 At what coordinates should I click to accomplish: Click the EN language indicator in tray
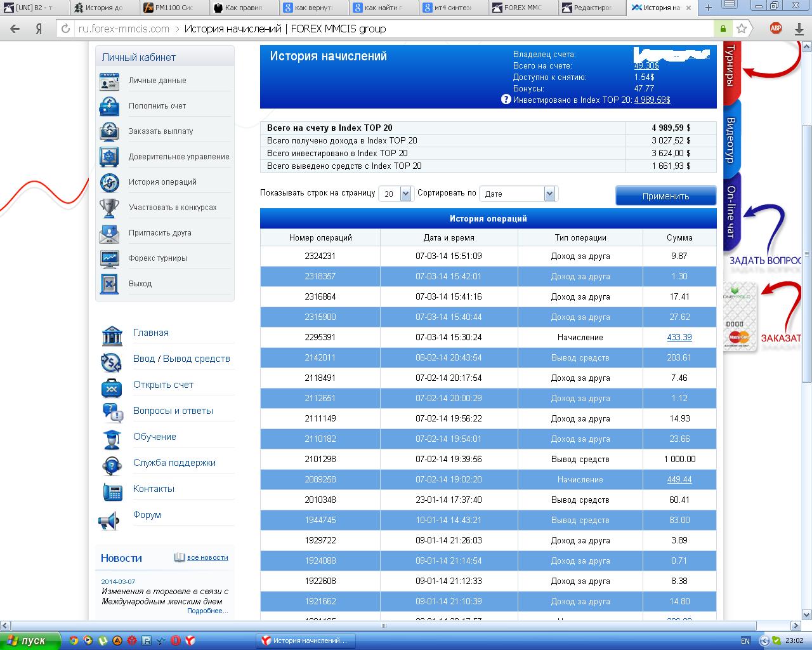745,641
